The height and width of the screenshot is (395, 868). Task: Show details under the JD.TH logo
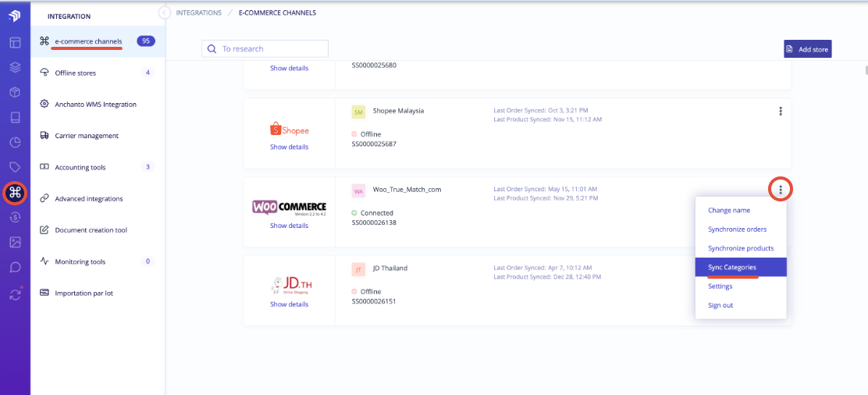pos(289,304)
